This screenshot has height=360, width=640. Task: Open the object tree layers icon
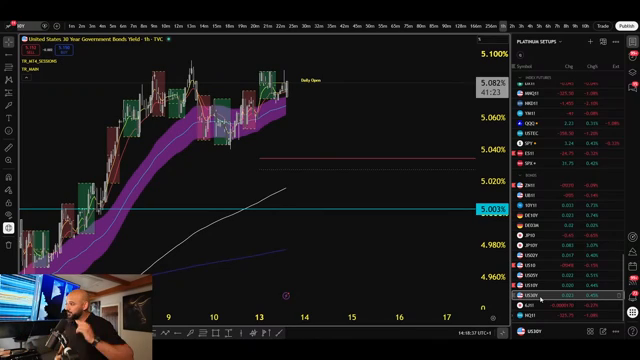632,72
